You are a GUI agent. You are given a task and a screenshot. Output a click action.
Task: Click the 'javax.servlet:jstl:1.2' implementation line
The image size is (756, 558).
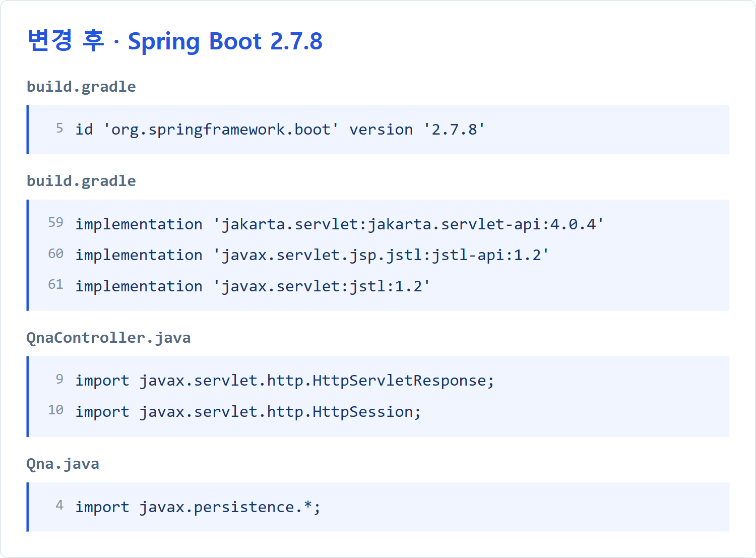coord(253,286)
